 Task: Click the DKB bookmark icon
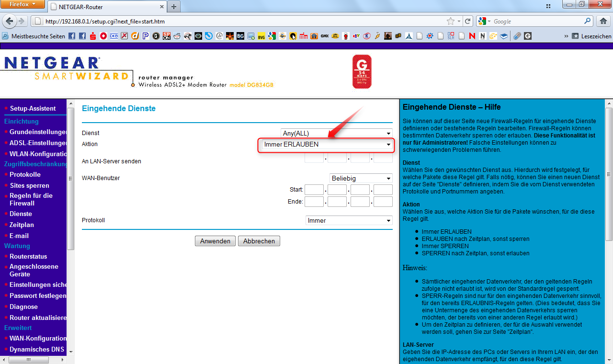(x=114, y=36)
